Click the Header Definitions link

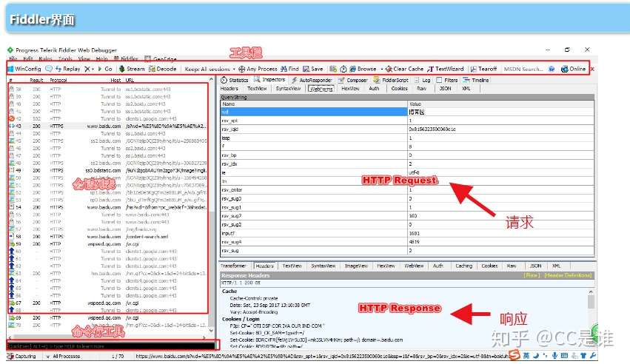click(x=568, y=275)
